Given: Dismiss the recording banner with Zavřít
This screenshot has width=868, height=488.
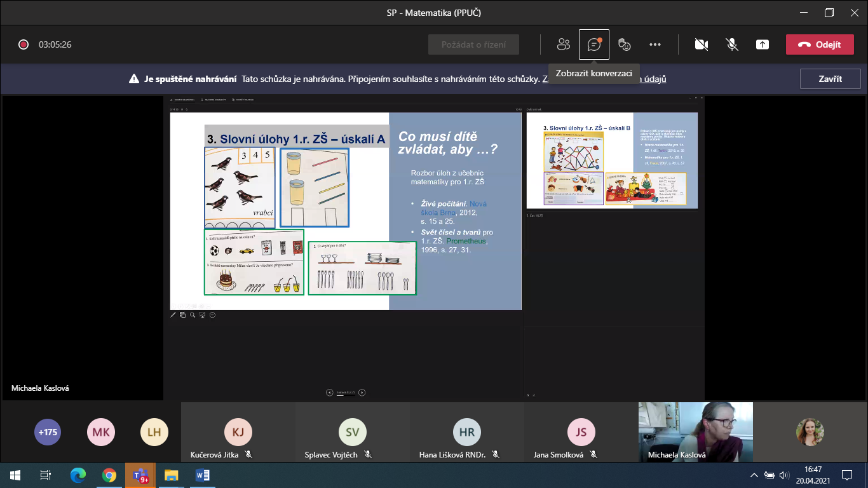Looking at the screenshot, I should point(830,79).
